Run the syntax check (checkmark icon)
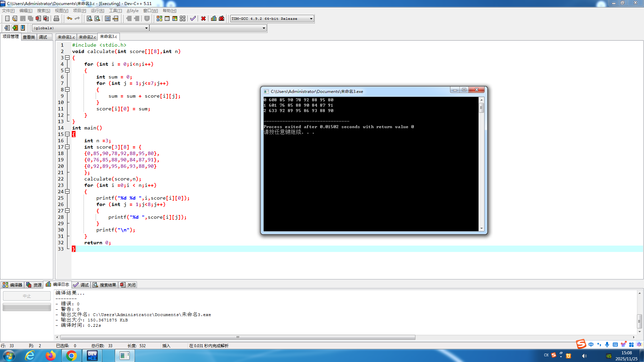 pos(193,18)
